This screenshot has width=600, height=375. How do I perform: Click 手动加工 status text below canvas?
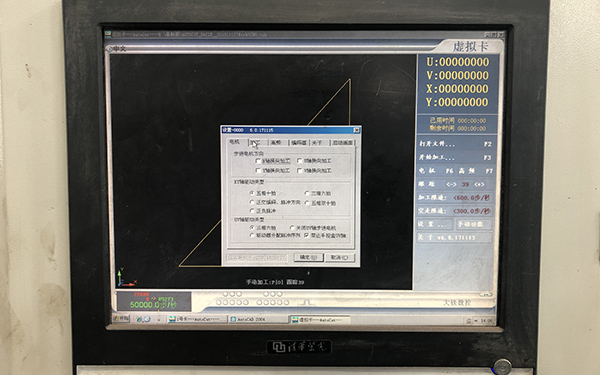(x=275, y=282)
